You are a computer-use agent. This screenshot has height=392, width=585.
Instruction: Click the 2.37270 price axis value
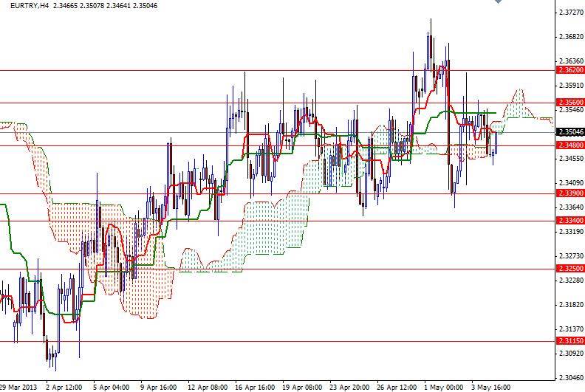click(571, 13)
